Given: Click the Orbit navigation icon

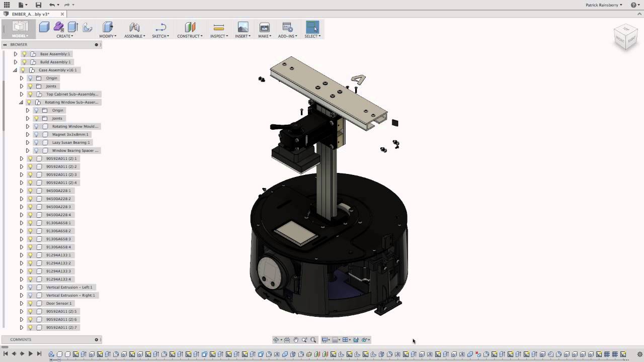Looking at the screenshot, I should [x=276, y=340].
